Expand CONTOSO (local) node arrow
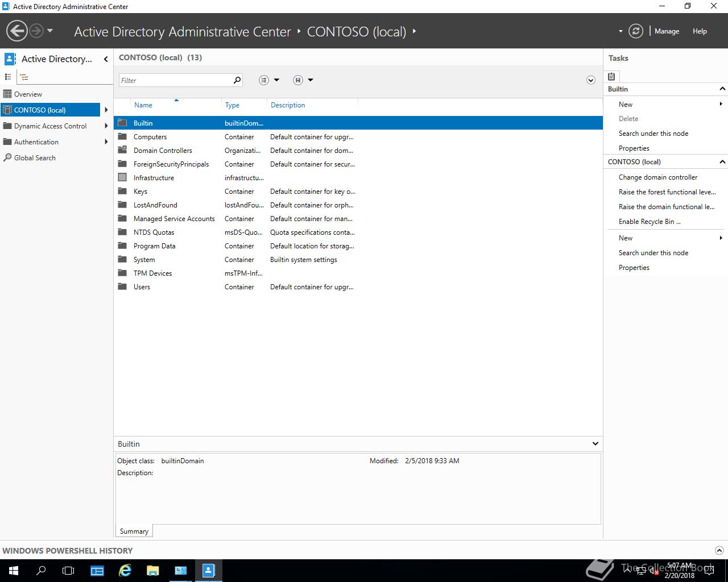Screen dimensions: 728x582 (x=106, y=110)
